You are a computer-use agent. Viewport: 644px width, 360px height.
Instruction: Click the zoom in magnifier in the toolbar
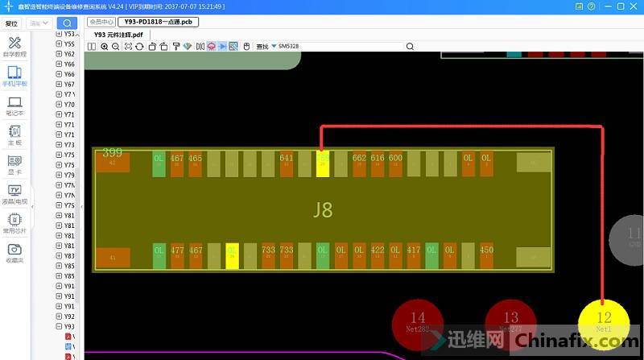pos(105,47)
